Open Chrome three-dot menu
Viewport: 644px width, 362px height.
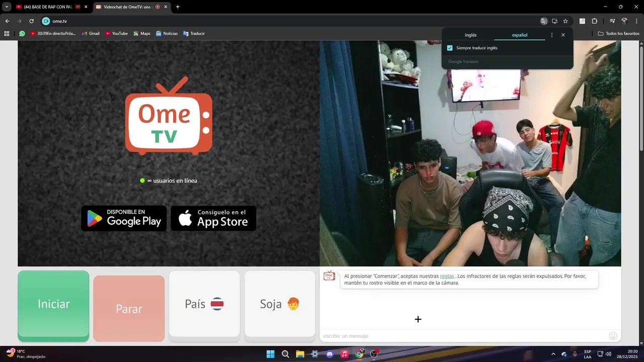tap(636, 21)
